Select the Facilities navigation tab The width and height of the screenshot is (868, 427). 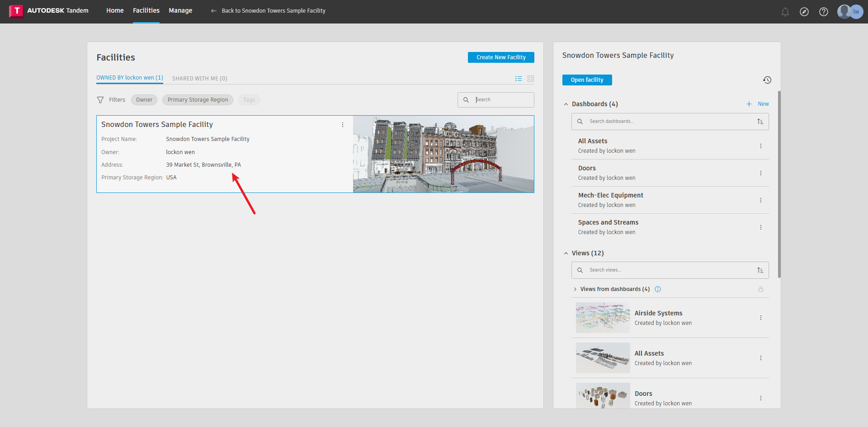146,10
